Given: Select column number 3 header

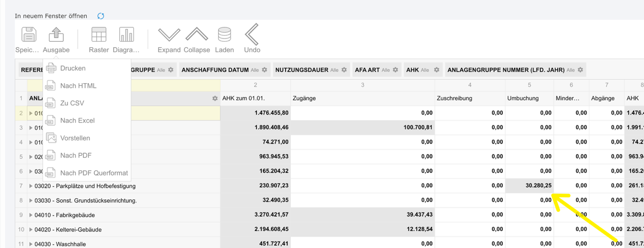Looking at the screenshot, I should (x=362, y=85).
